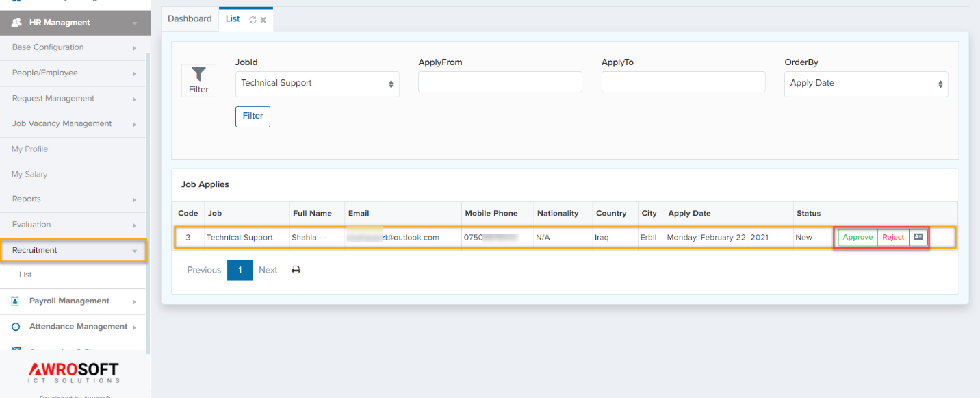Click the funnel Filter icon
980x398 pixels.
(198, 74)
